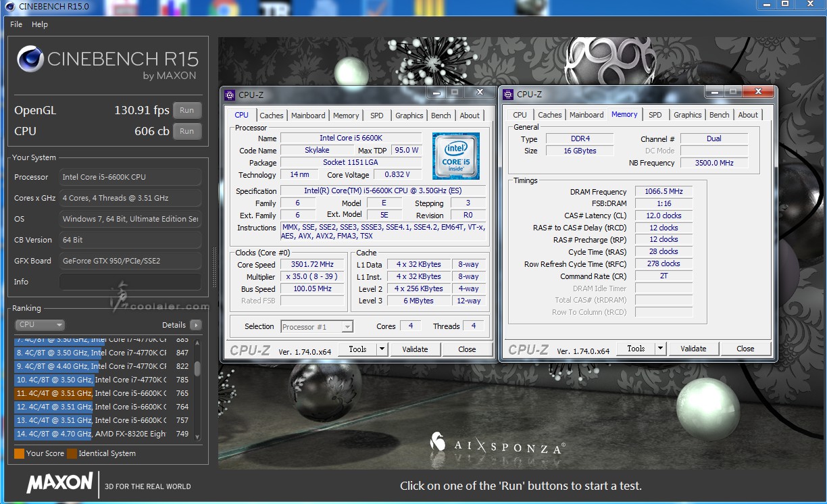This screenshot has height=504, width=827.
Task: Click the Cinebench title bar application icon
Action: click(x=9, y=7)
